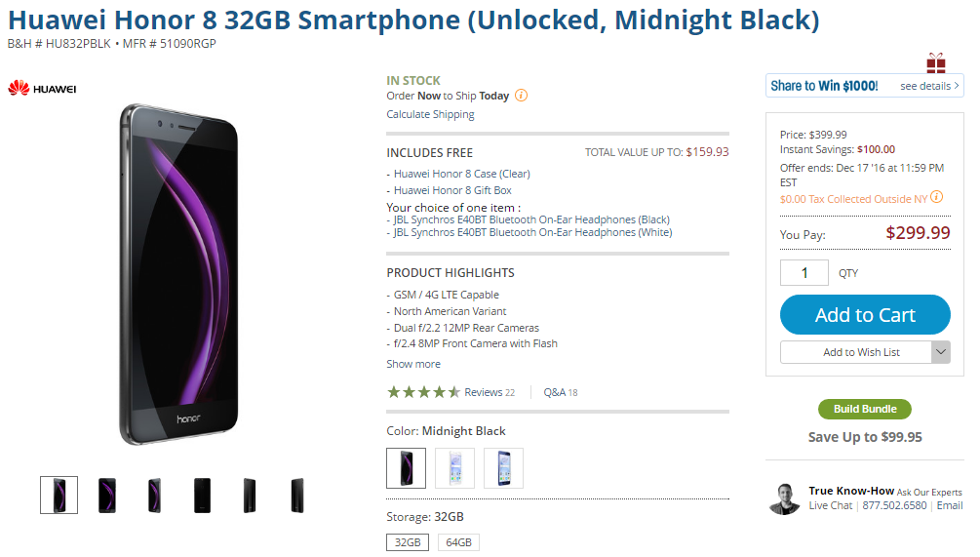Click the Huawei brand logo

tap(42, 89)
